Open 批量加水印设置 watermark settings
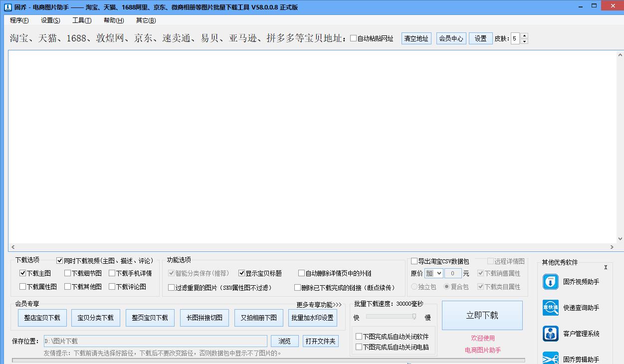This screenshot has height=364, width=624. (312, 317)
